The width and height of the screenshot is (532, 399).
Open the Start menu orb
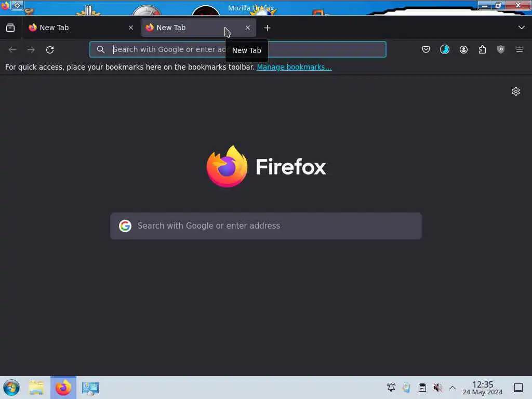[x=11, y=388]
